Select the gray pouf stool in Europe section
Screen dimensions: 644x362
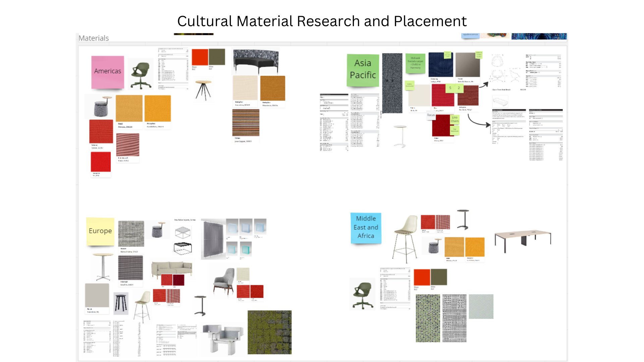tap(158, 230)
